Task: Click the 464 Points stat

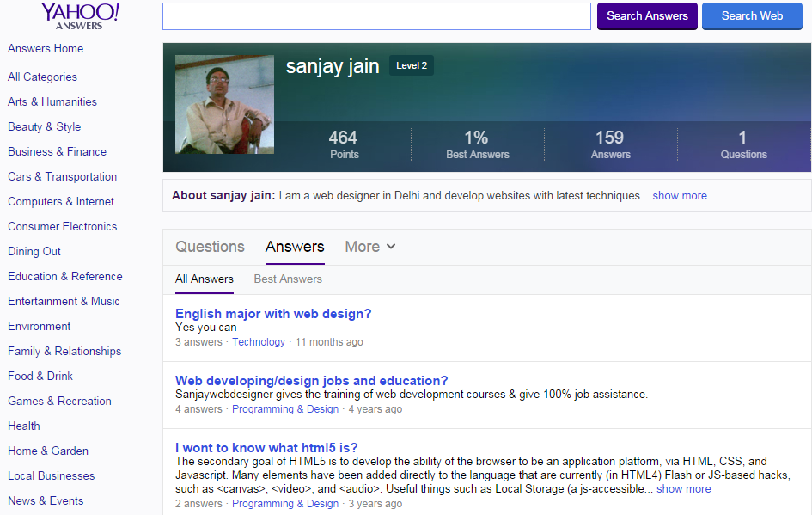Action: point(344,144)
